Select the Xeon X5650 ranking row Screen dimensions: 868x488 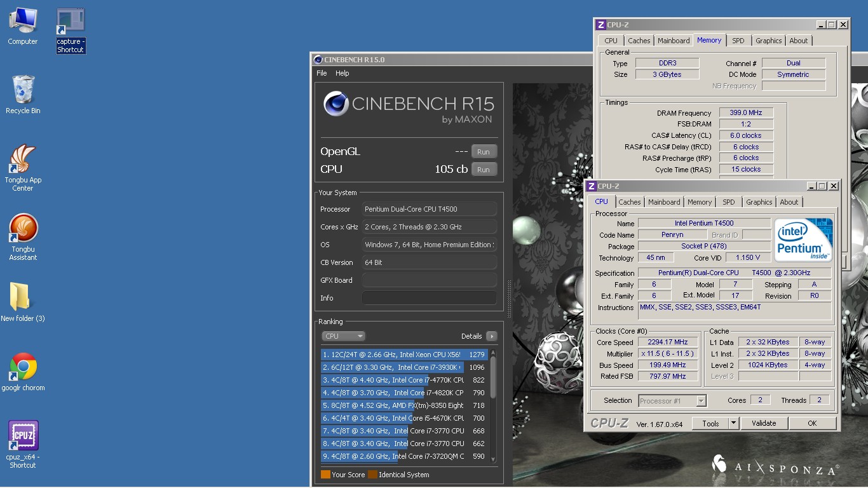[404, 355]
